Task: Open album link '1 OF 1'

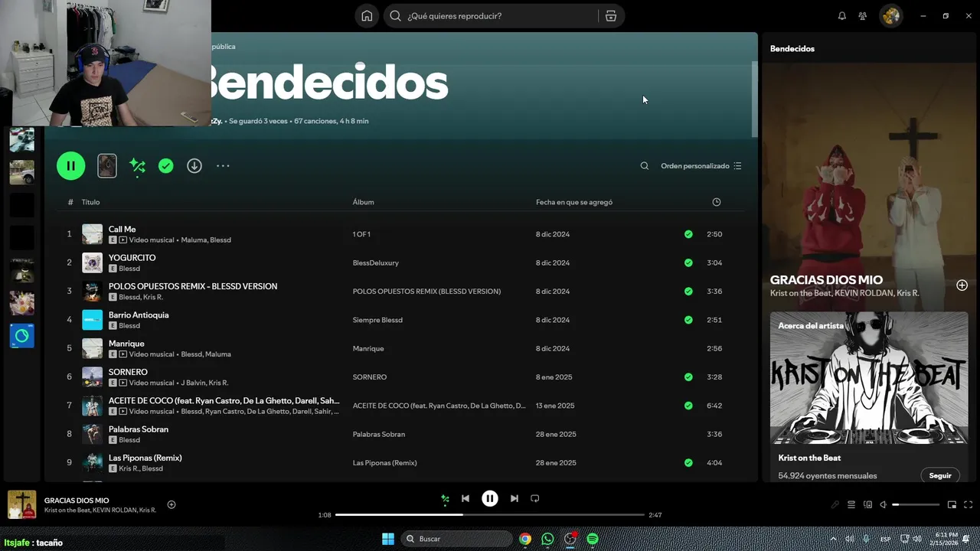Action: click(x=361, y=234)
